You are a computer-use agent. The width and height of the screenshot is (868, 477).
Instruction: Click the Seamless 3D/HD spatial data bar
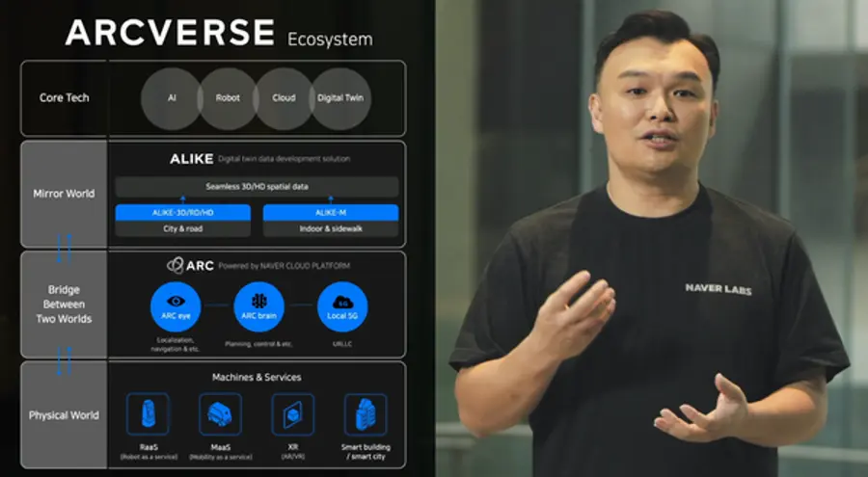click(x=257, y=186)
